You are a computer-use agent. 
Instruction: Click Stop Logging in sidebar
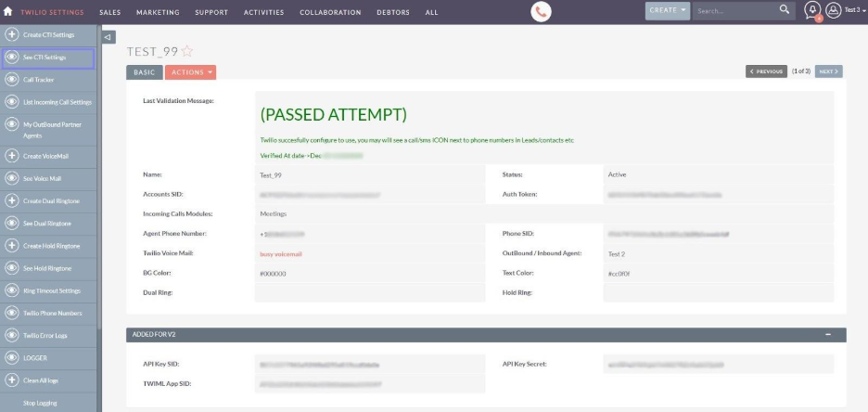pyautogui.click(x=40, y=403)
